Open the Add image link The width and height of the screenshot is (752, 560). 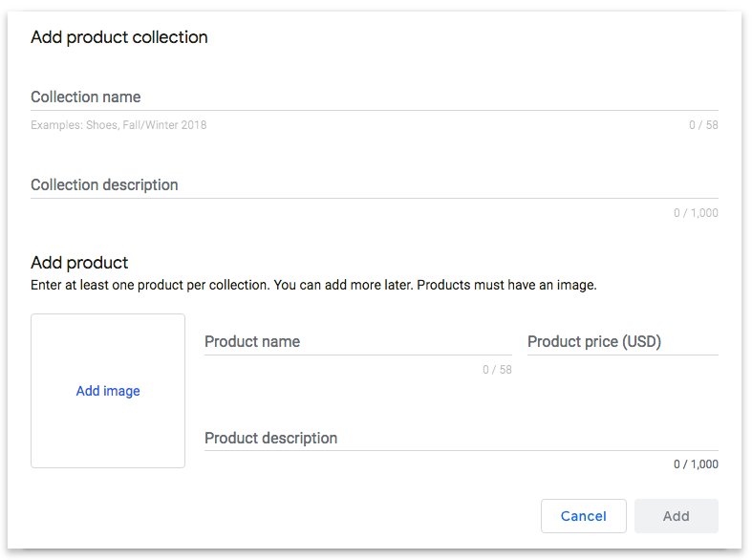(x=108, y=391)
